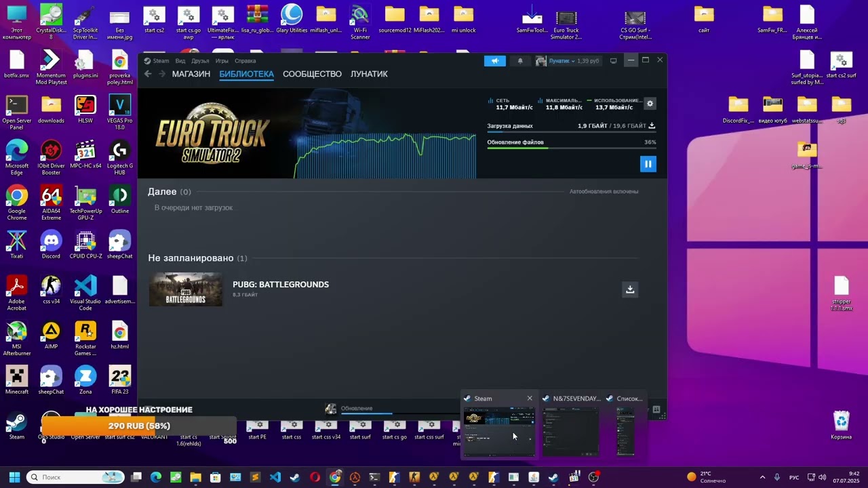Go back with Steam back arrow
The width and height of the screenshot is (868, 488).
(x=148, y=74)
